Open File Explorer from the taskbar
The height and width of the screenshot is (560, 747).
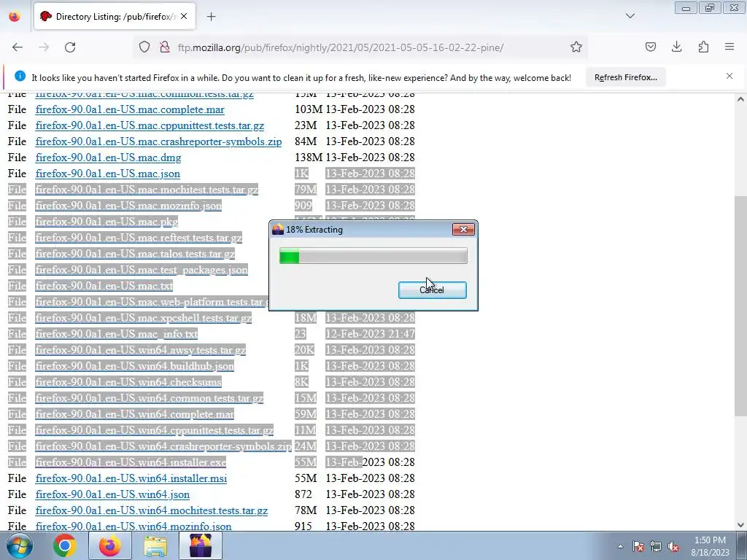click(x=155, y=545)
